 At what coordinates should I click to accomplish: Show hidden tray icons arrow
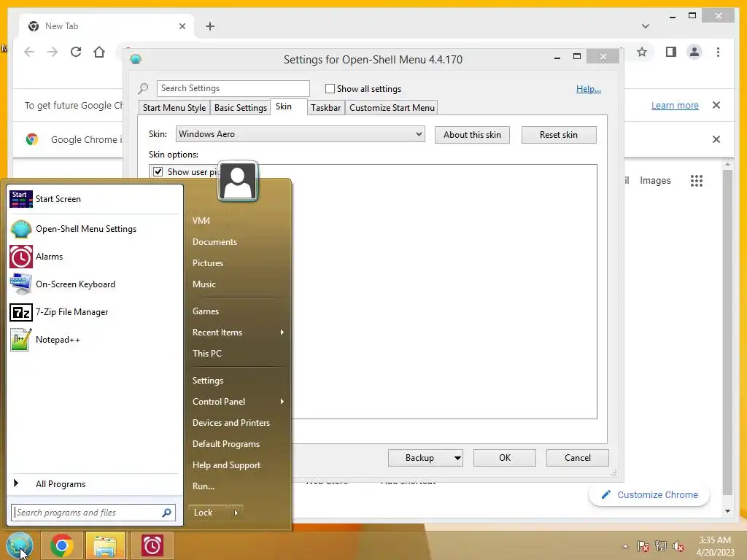[625, 546]
